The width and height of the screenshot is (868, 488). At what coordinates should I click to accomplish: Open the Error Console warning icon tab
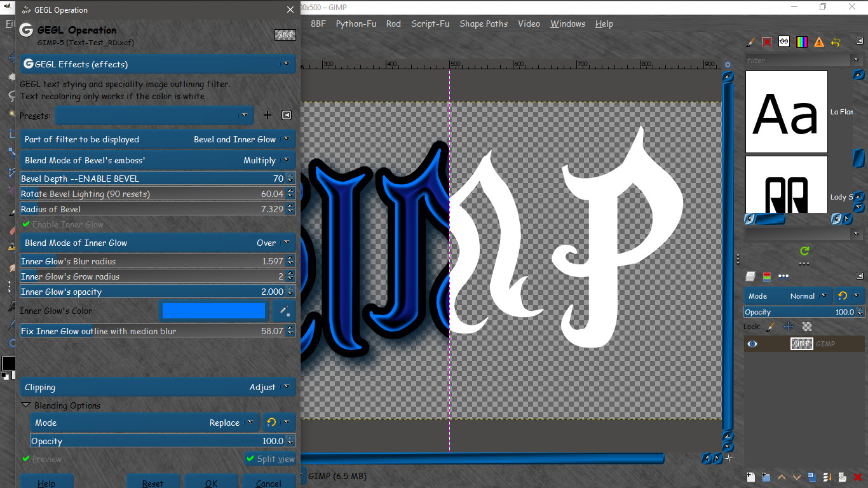818,42
